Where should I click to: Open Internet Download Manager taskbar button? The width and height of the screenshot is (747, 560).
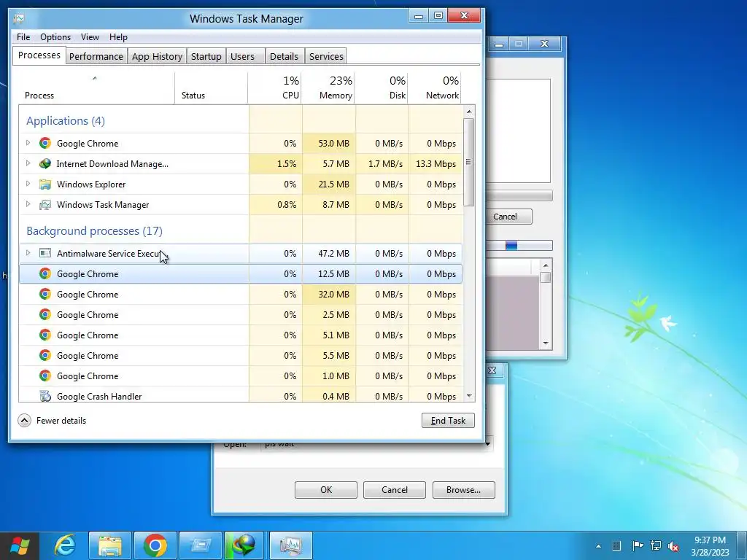click(x=244, y=545)
